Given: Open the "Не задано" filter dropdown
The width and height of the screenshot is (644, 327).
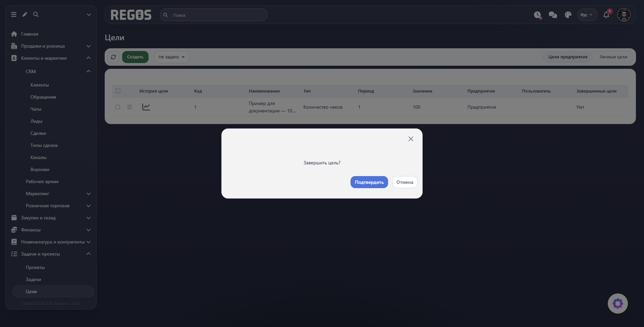Looking at the screenshot, I should [x=172, y=57].
